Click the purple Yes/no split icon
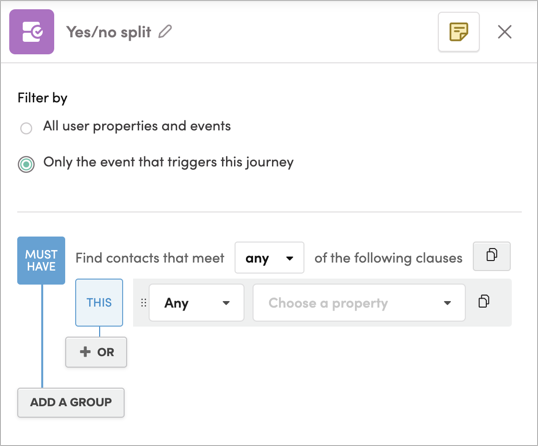Viewport: 538px width, 446px height. 32,32
